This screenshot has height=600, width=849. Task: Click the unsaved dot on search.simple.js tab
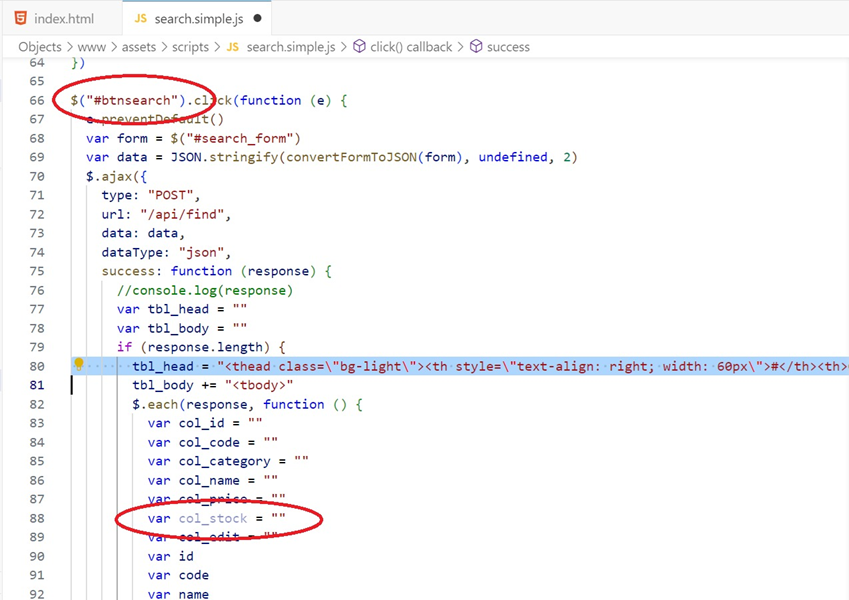pos(258,18)
